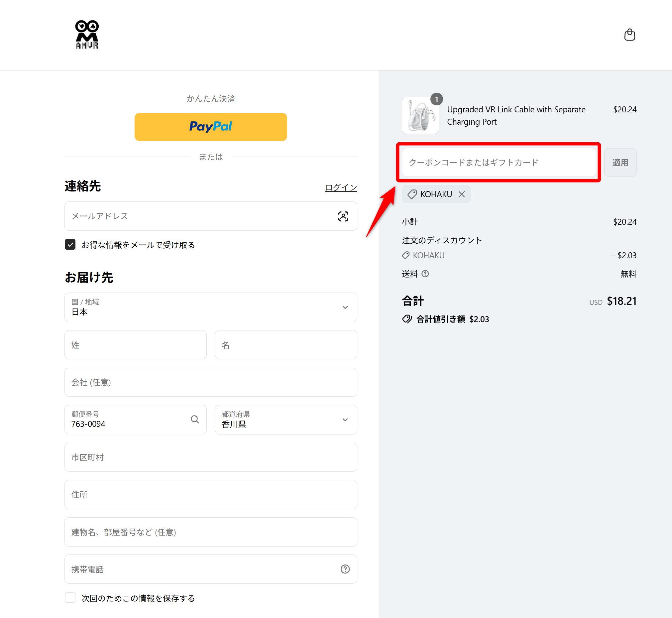
Task: Click the mobile phone help question icon
Action: 345,569
